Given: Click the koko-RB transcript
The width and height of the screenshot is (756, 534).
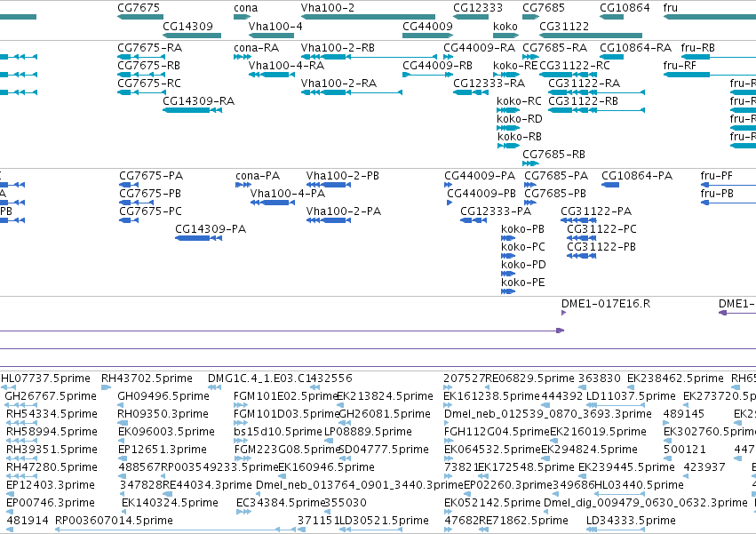Looking at the screenshot, I should click(x=508, y=146).
